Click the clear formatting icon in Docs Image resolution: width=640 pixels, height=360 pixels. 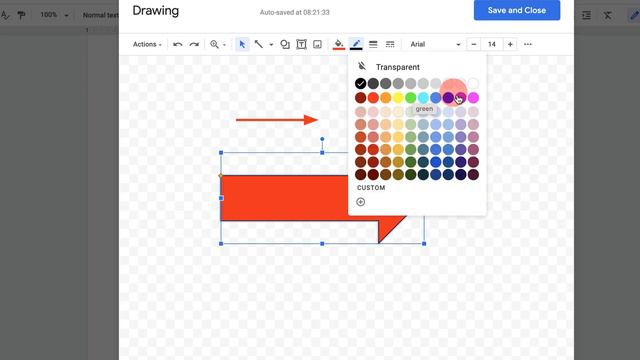click(x=608, y=15)
